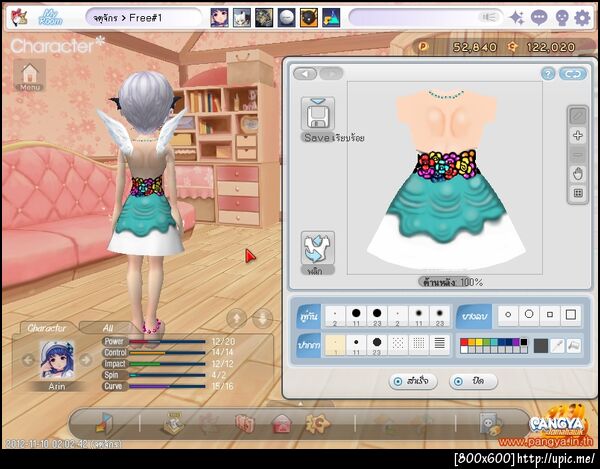Click the flip garment view icon

pos(318,248)
